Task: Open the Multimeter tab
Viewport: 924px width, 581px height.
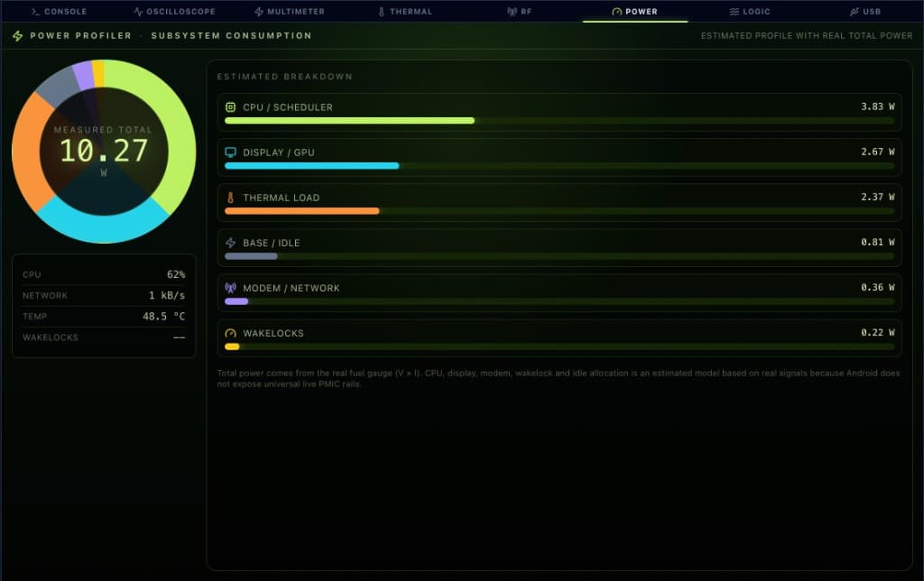Action: [290, 11]
